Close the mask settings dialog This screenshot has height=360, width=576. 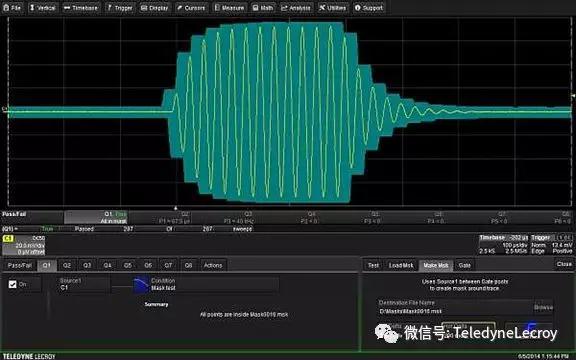click(x=564, y=264)
